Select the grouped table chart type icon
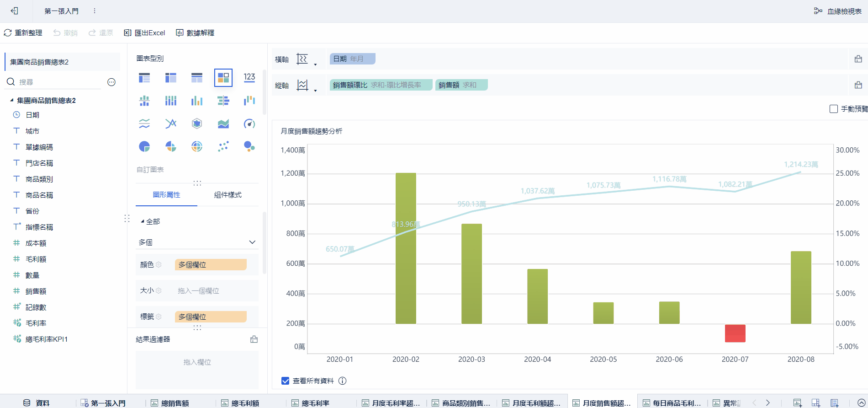The width and height of the screenshot is (868, 408). [144, 78]
